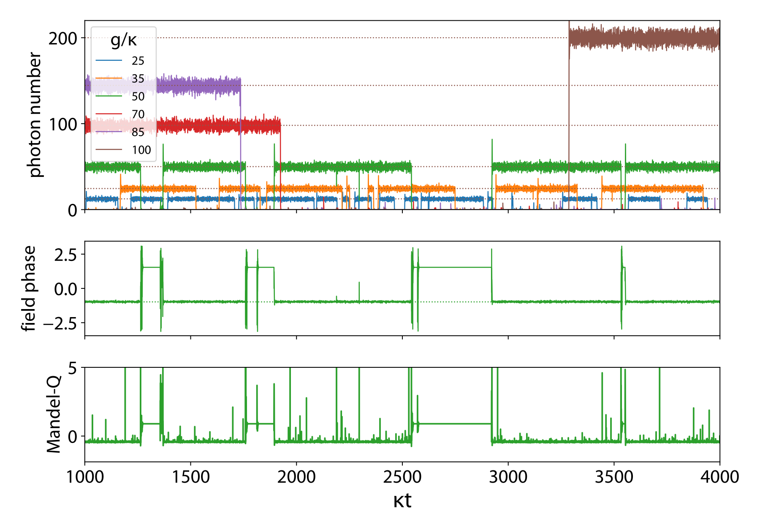Click legend entry '35'
760x532 pixels.
(138, 79)
